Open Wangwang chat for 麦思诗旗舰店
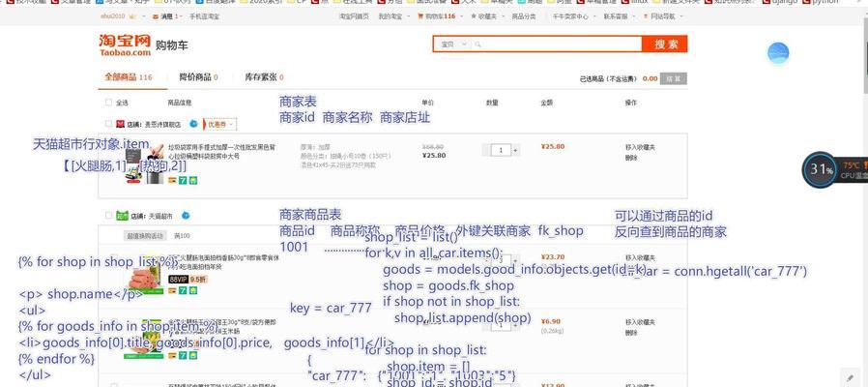Image resolution: width=868 pixels, height=387 pixels. pyautogui.click(x=193, y=124)
